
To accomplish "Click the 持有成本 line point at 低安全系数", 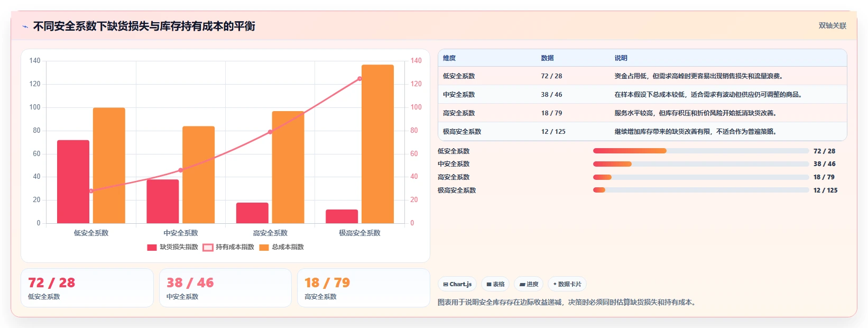I will [91, 191].
